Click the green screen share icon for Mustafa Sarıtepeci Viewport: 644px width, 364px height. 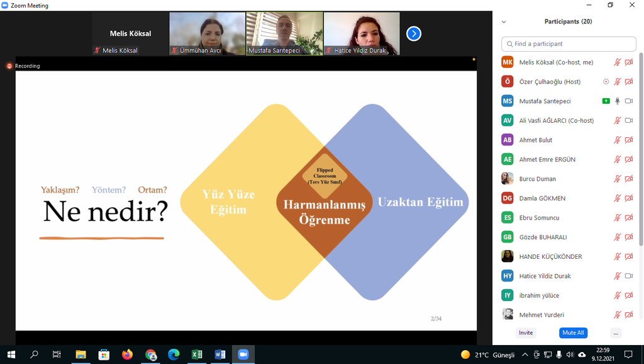pos(606,101)
